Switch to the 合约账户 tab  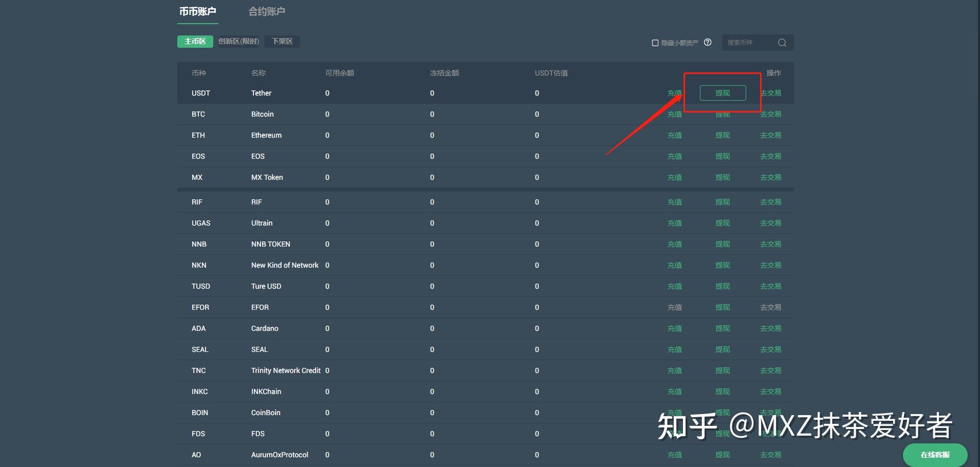click(266, 10)
